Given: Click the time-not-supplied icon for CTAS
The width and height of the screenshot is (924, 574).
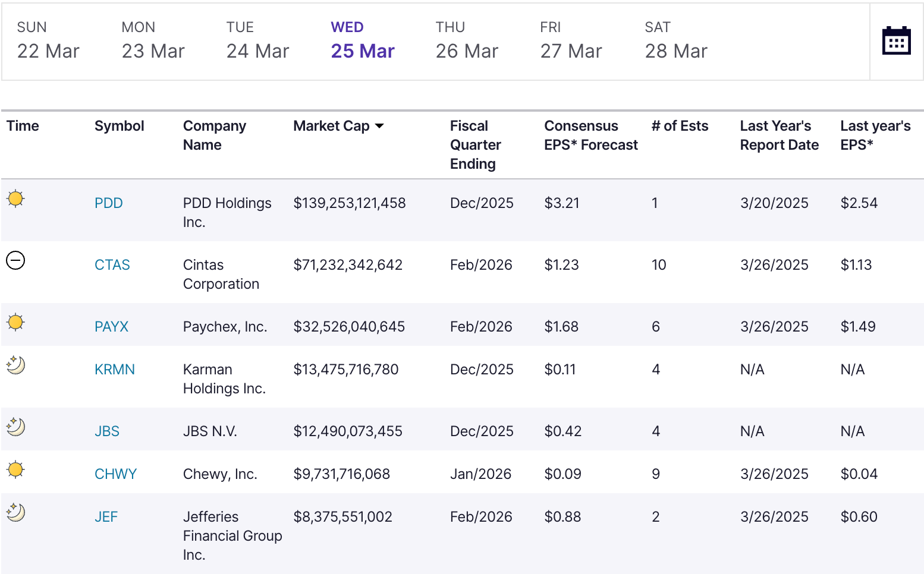Looking at the screenshot, I should point(15,260).
